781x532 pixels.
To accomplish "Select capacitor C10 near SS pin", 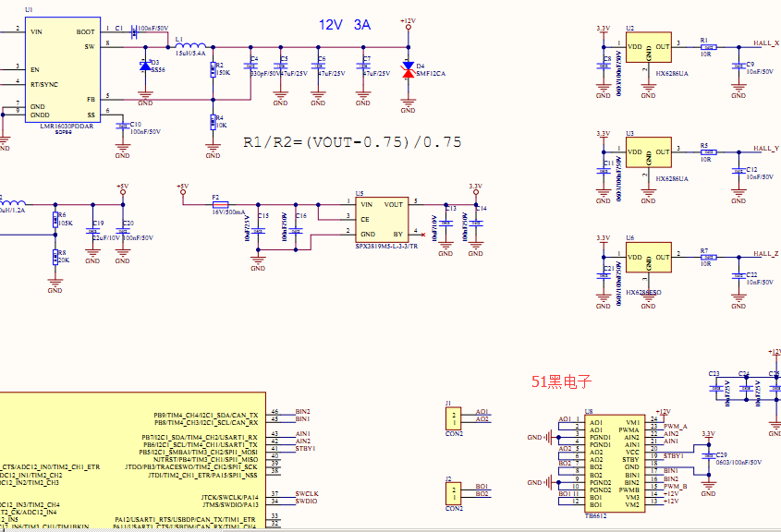I will (122, 128).
